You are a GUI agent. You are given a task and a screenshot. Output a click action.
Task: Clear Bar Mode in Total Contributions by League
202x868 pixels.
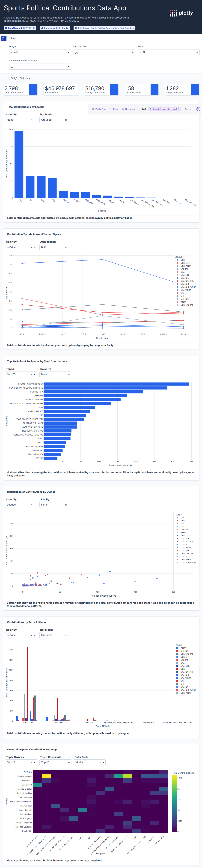(x=66, y=120)
